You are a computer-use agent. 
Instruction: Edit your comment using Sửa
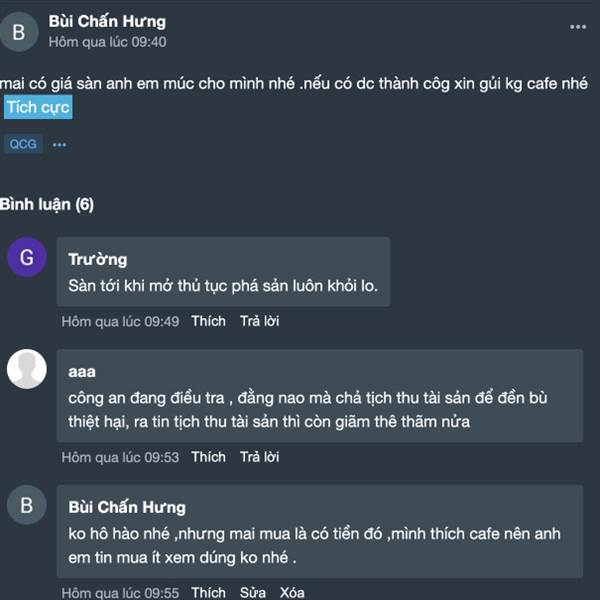point(253,592)
